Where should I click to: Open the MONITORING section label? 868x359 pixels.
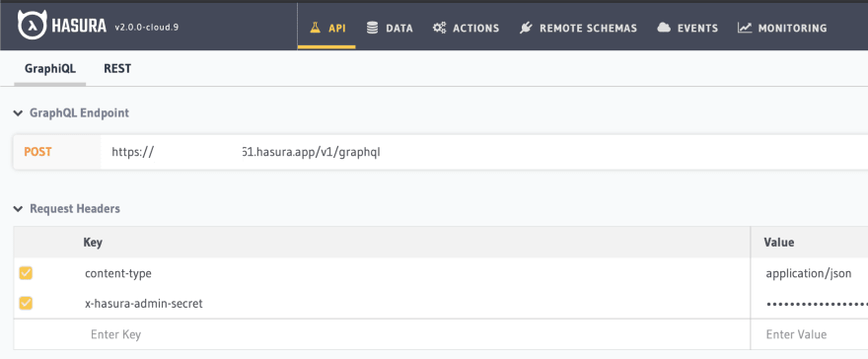pos(792,29)
